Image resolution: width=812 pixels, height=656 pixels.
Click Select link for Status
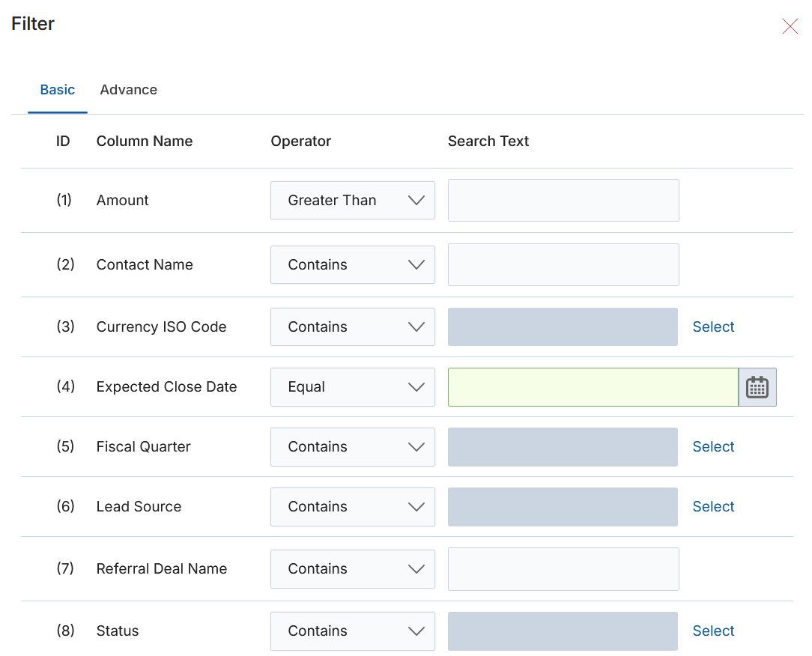point(713,631)
